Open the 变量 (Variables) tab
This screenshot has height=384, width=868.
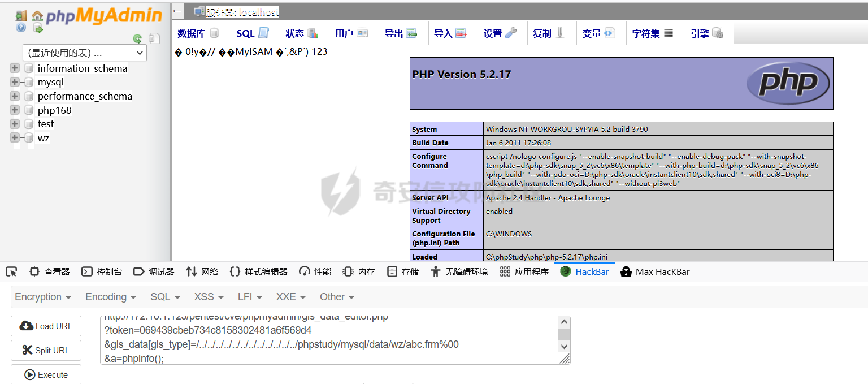(x=598, y=33)
